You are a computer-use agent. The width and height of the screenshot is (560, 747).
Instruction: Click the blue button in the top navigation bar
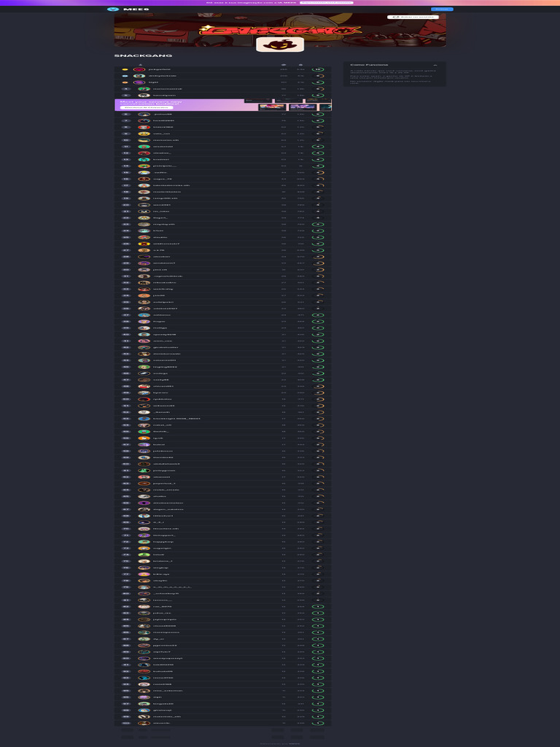pos(442,9)
